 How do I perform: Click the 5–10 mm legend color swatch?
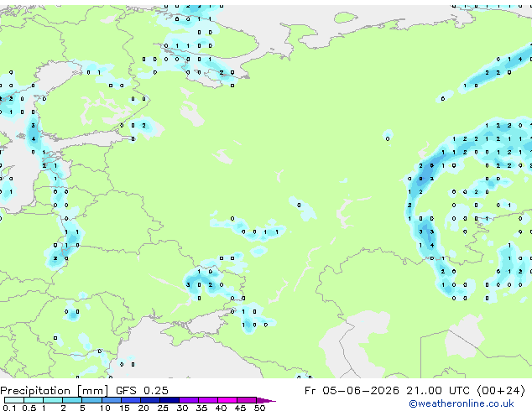click(92, 400)
